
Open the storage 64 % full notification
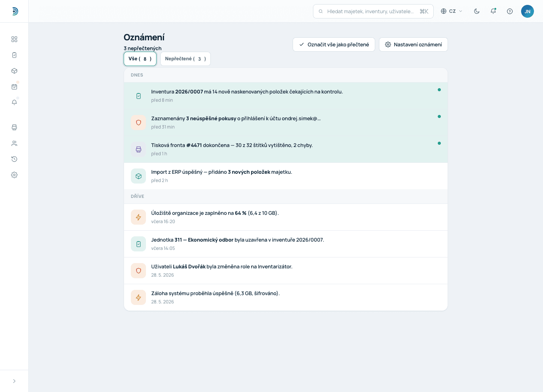(286, 217)
